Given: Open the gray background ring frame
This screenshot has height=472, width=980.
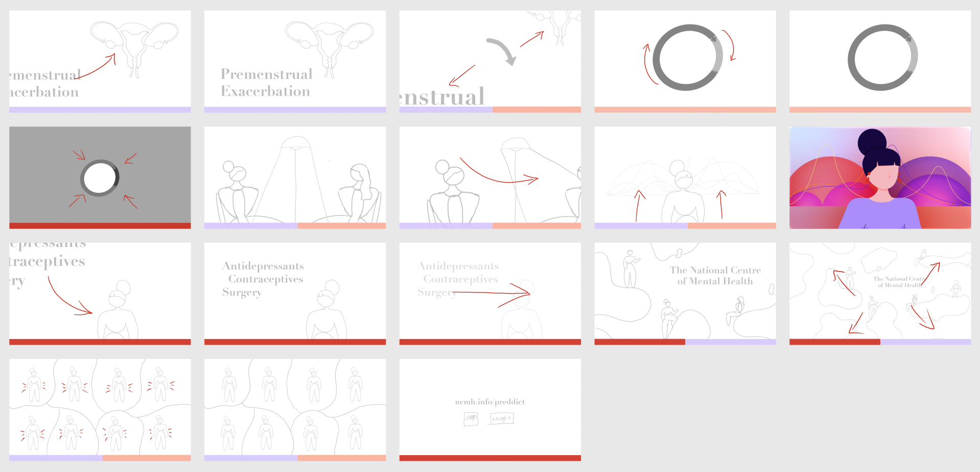Looking at the screenshot, I should (x=100, y=177).
